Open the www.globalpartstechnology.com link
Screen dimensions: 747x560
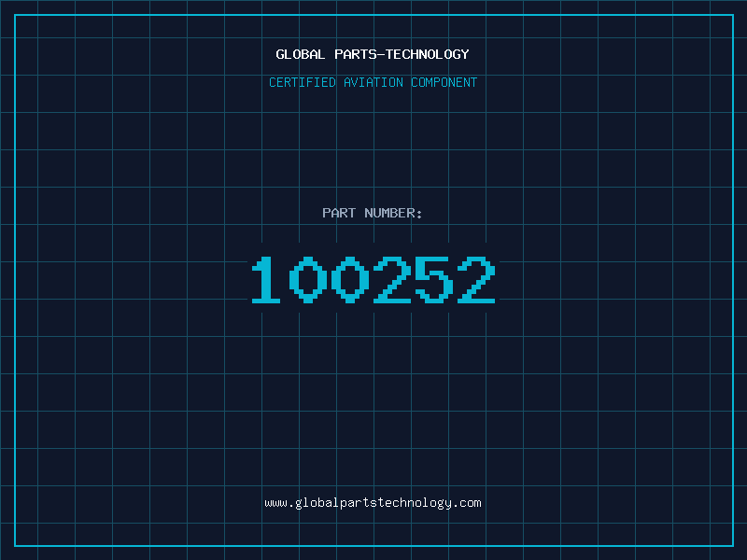[373, 503]
